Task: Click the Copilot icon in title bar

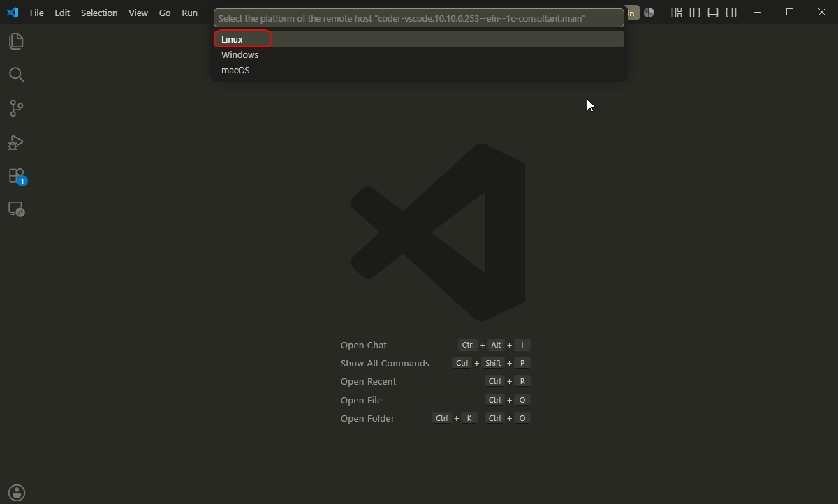Action: coord(649,13)
